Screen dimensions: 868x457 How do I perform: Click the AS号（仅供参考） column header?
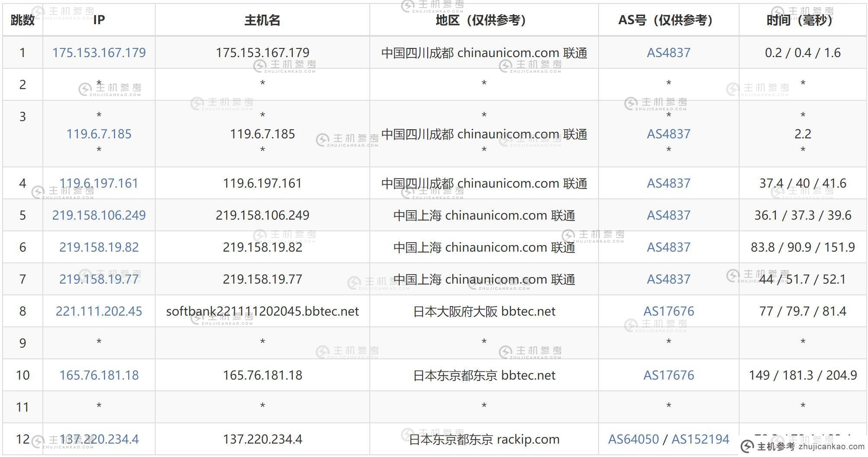[x=669, y=20]
